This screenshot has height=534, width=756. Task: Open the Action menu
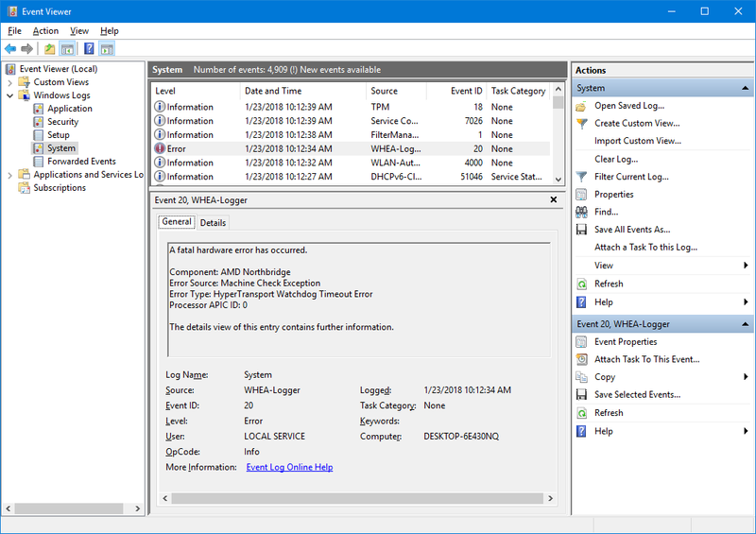(x=45, y=31)
